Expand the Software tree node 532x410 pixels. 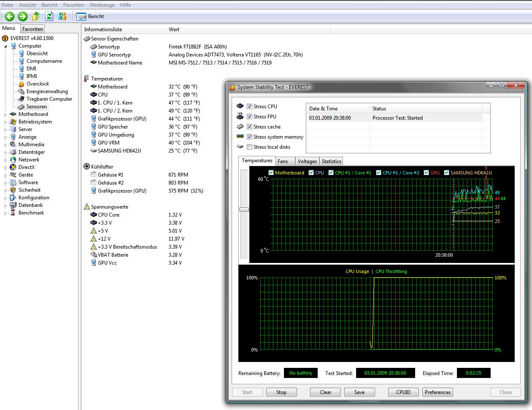tap(6, 183)
